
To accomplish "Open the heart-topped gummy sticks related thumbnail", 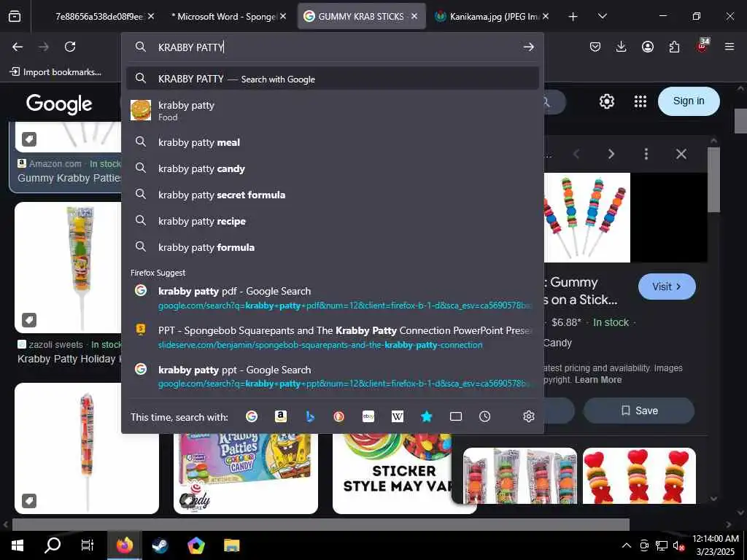I will (639, 475).
